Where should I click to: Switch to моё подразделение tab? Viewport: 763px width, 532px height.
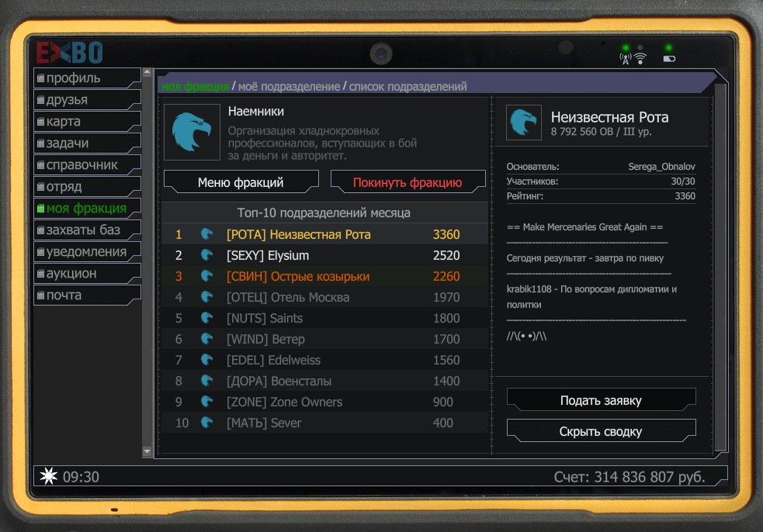click(x=289, y=87)
